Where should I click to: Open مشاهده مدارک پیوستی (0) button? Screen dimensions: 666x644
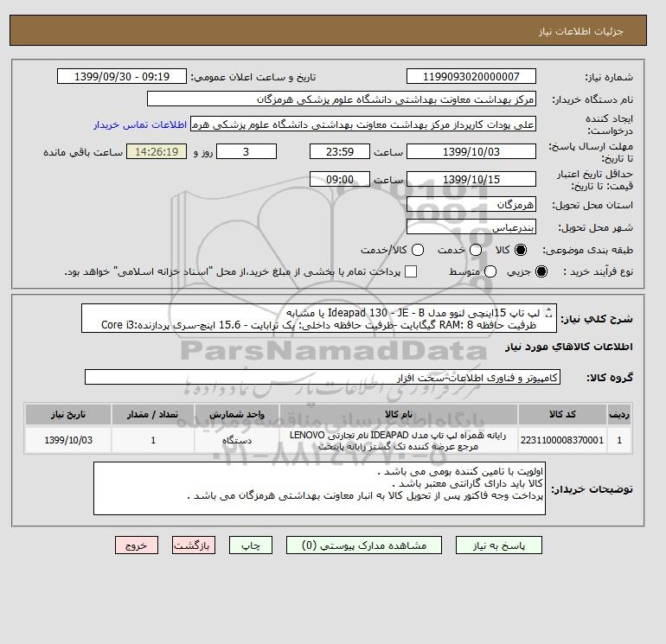[364, 545]
